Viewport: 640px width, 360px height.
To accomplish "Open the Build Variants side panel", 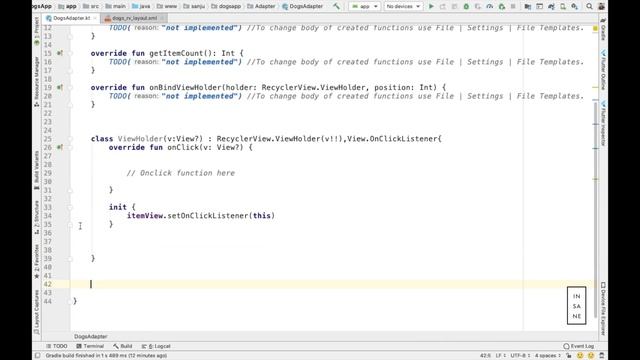I will 36,170.
